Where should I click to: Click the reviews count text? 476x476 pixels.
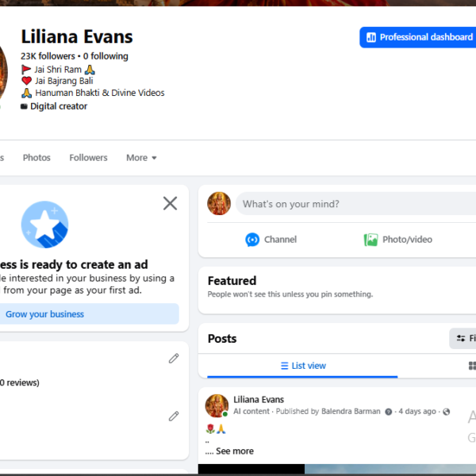click(20, 383)
